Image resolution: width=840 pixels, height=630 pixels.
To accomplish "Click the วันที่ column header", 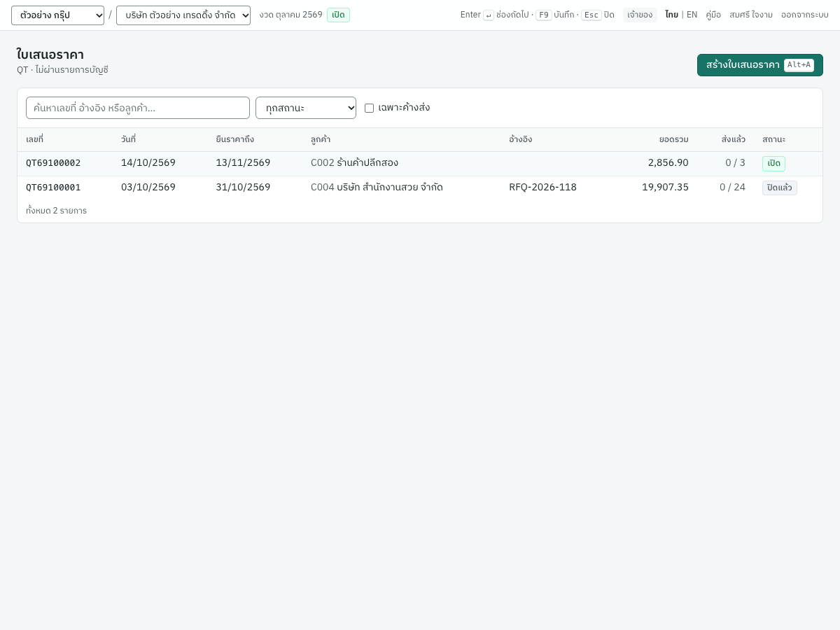I will pos(128,140).
